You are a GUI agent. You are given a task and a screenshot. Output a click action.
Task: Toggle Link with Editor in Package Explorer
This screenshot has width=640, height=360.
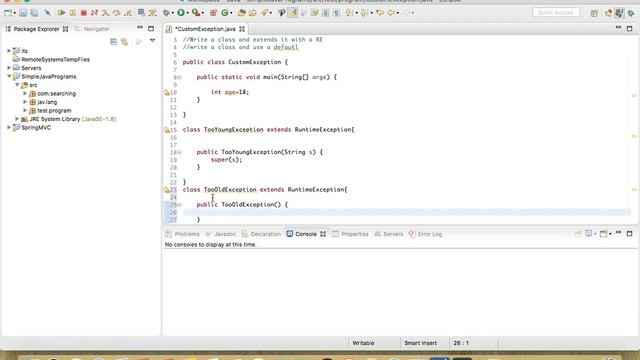point(124,42)
